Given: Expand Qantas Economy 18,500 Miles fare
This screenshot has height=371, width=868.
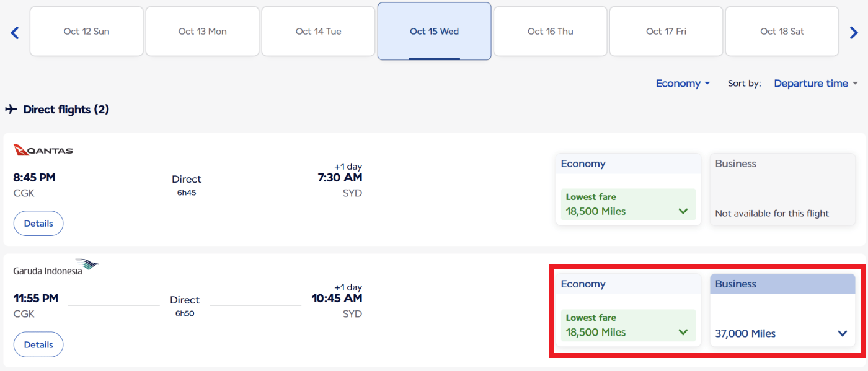Looking at the screenshot, I should [628, 205].
